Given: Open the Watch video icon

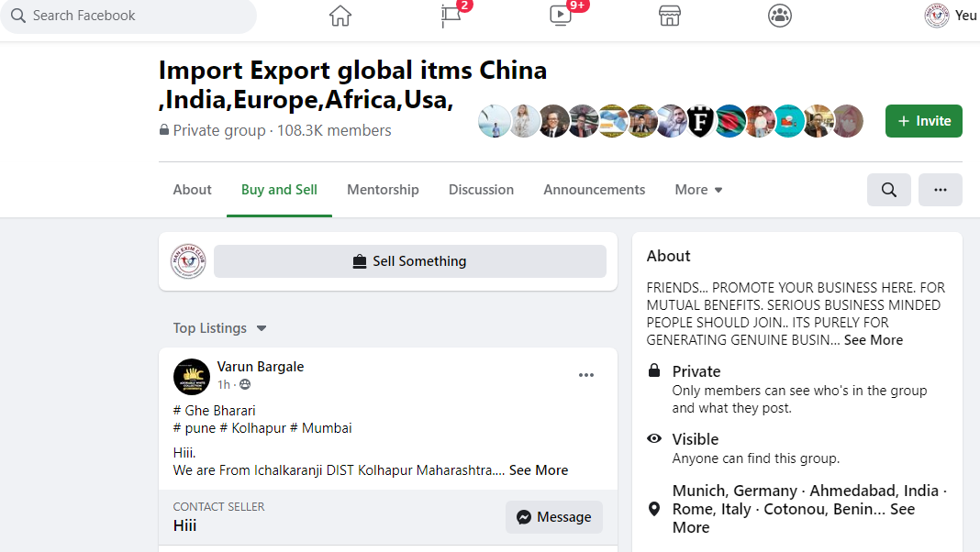Looking at the screenshot, I should point(561,16).
